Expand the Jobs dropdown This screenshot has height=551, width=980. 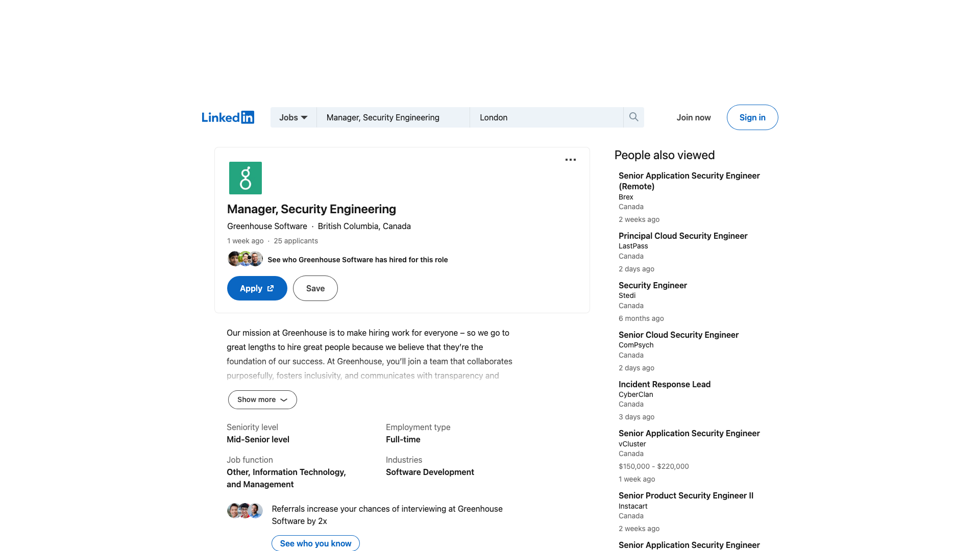(293, 117)
